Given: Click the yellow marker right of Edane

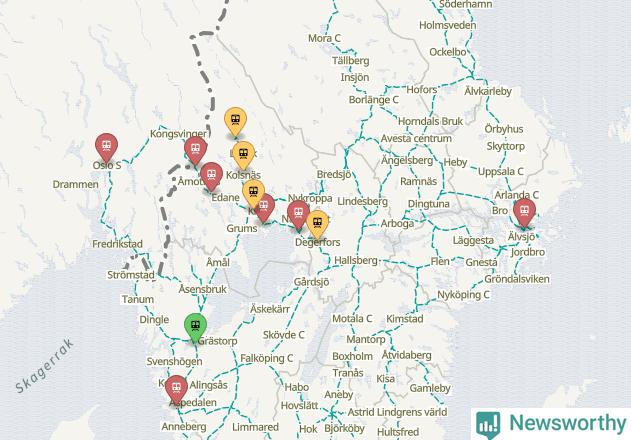Looking at the screenshot, I should (x=254, y=193).
